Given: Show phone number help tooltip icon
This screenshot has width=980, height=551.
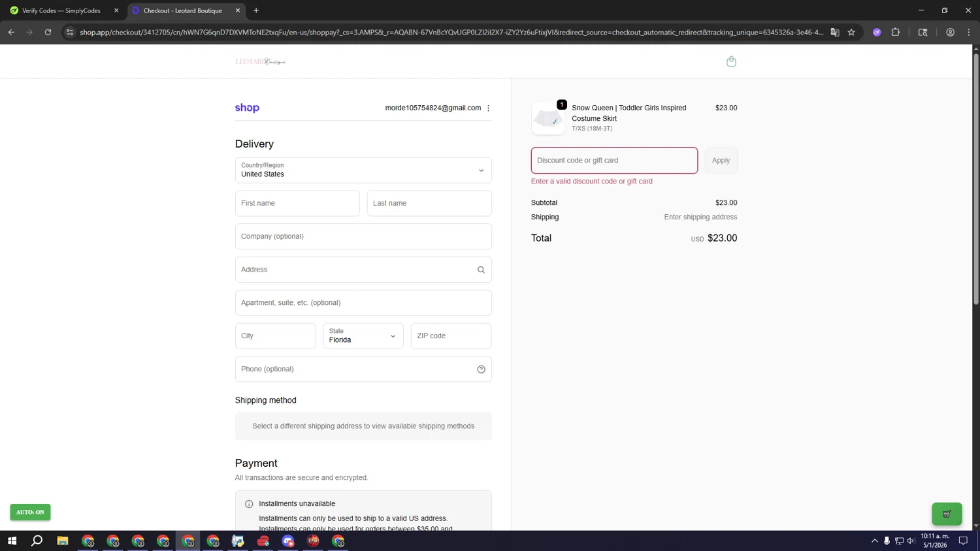Looking at the screenshot, I should coord(481,370).
